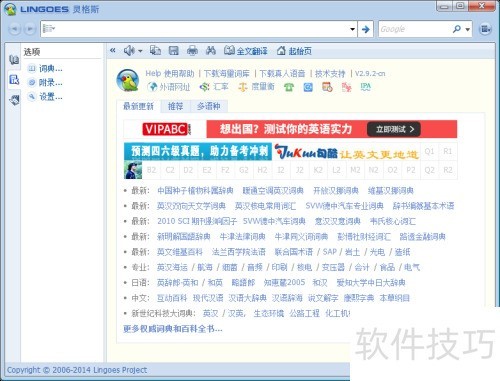Screen dimensions: 500x381
Task: Open 路透金融词典 link
Action: 422,236
